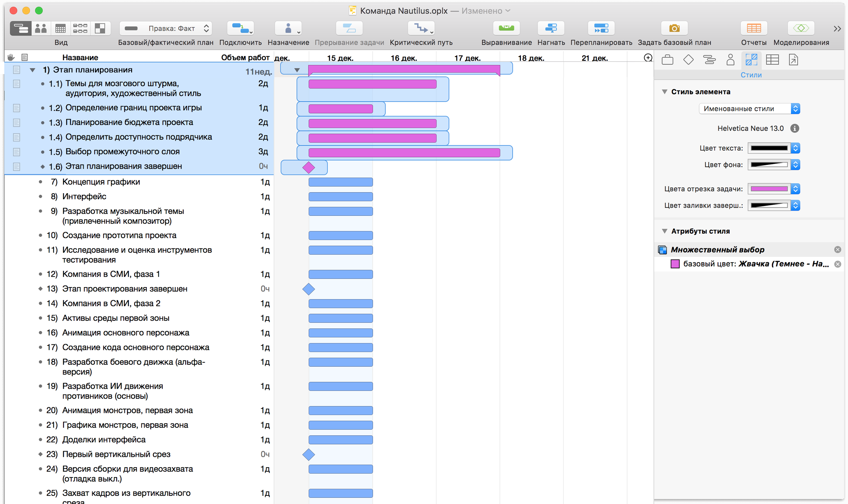The height and width of the screenshot is (504, 848).
Task: Switch to Styles view icon
Action: pos(100,28)
